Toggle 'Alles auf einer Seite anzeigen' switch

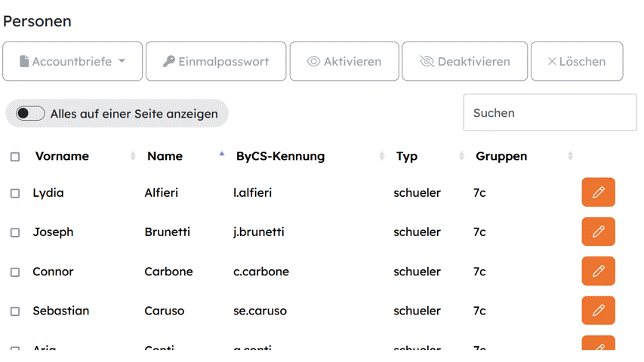pyautogui.click(x=30, y=113)
